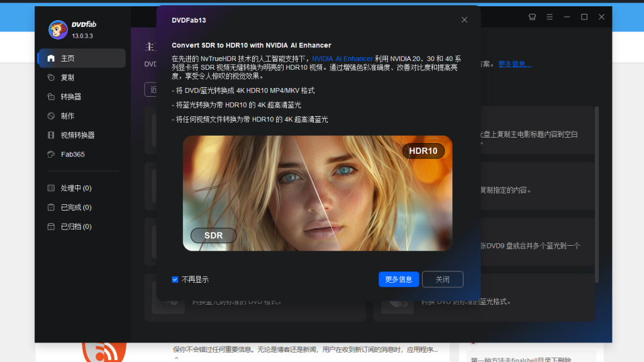Click the SDR badge on the image
644x362 pixels.
(x=214, y=236)
